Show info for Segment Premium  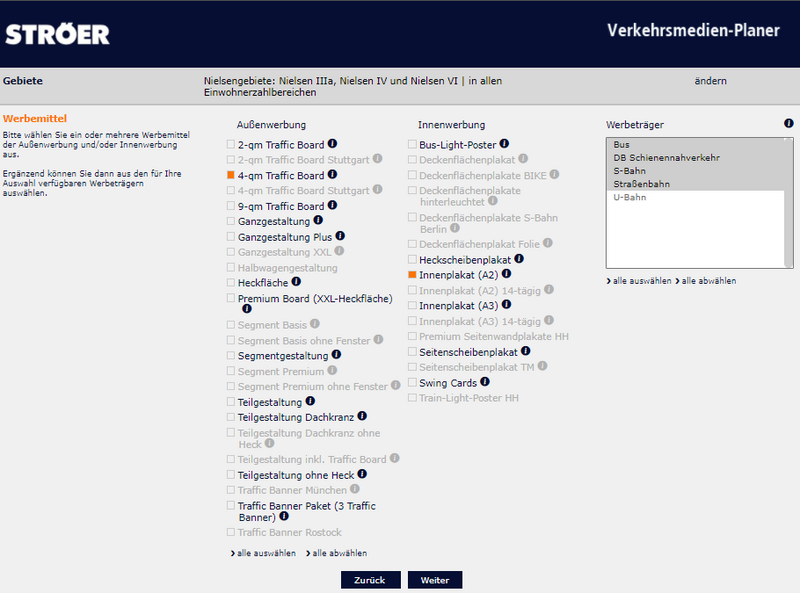point(332,370)
